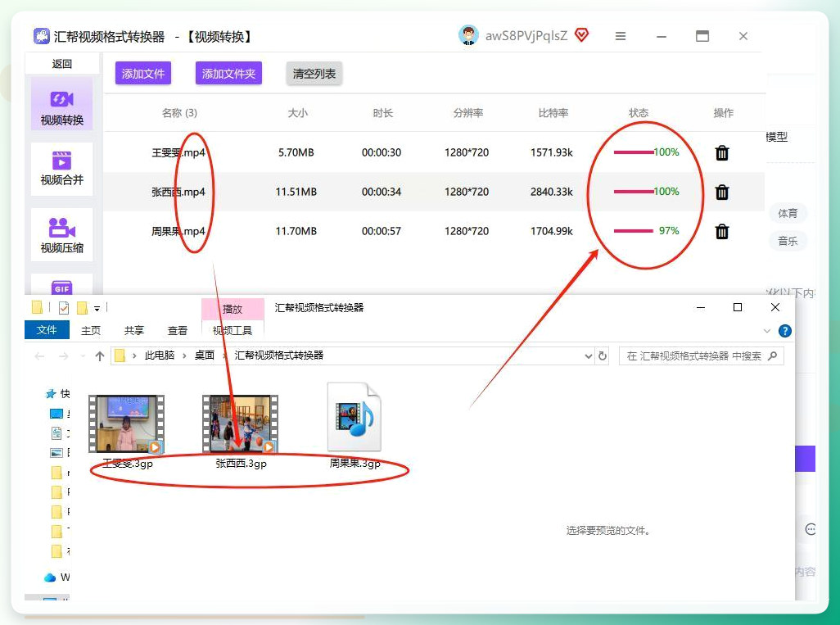Click the 比特率 column header

[553, 113]
